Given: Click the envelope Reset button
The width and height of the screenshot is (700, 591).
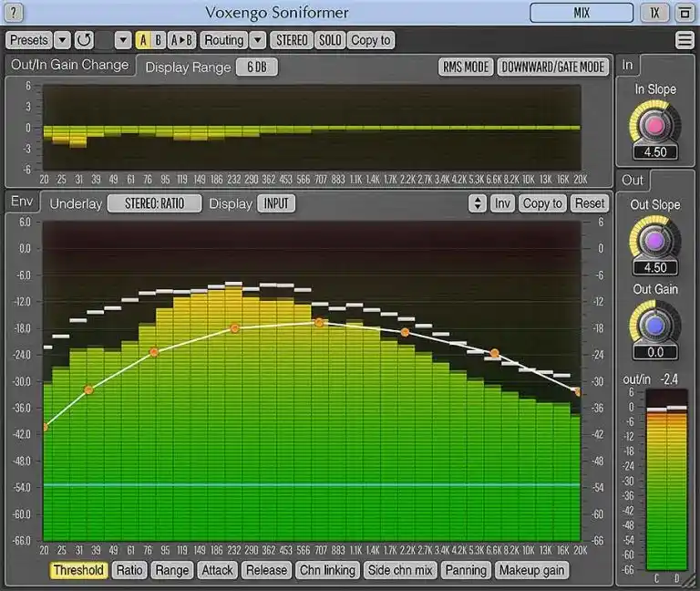Looking at the screenshot, I should pos(590,203).
